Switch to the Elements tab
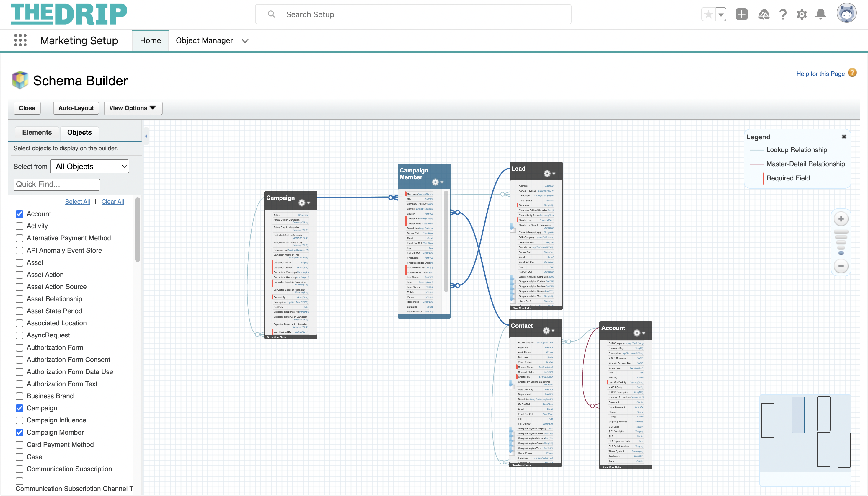The height and width of the screenshot is (496, 868). click(x=37, y=133)
